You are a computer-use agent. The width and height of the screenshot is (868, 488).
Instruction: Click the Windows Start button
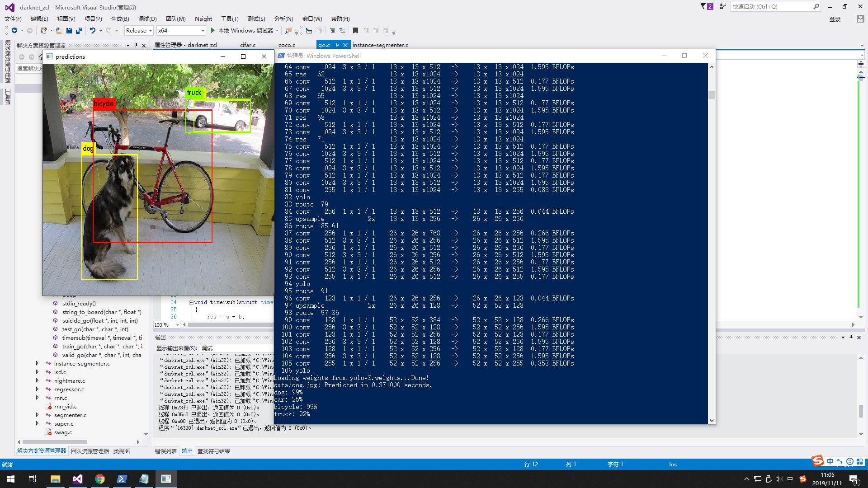click(x=11, y=479)
